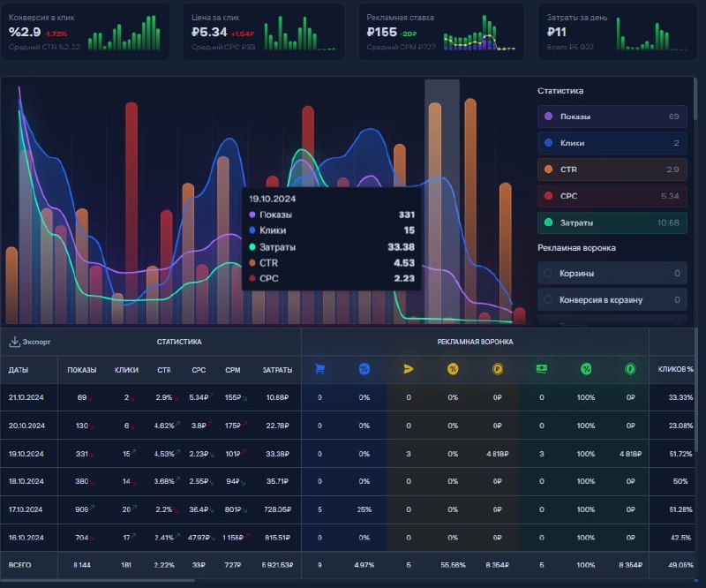Image resolution: width=706 pixels, height=588 pixels.
Task: Click the Рекламная воронка sidebar heading
Action: pyautogui.click(x=576, y=248)
